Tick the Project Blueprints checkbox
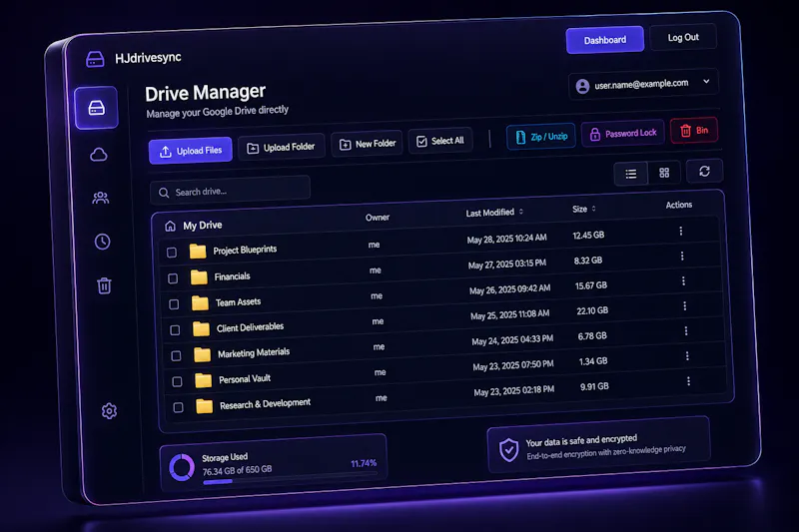The image size is (799, 532). coord(172,252)
